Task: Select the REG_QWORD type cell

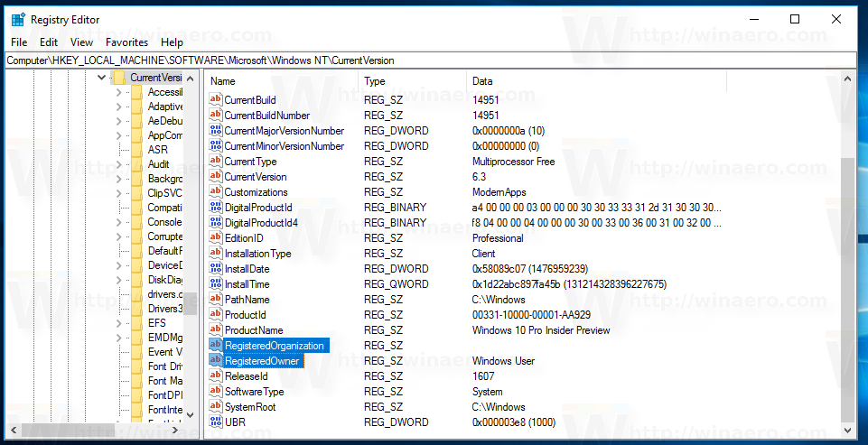Action: pos(396,284)
